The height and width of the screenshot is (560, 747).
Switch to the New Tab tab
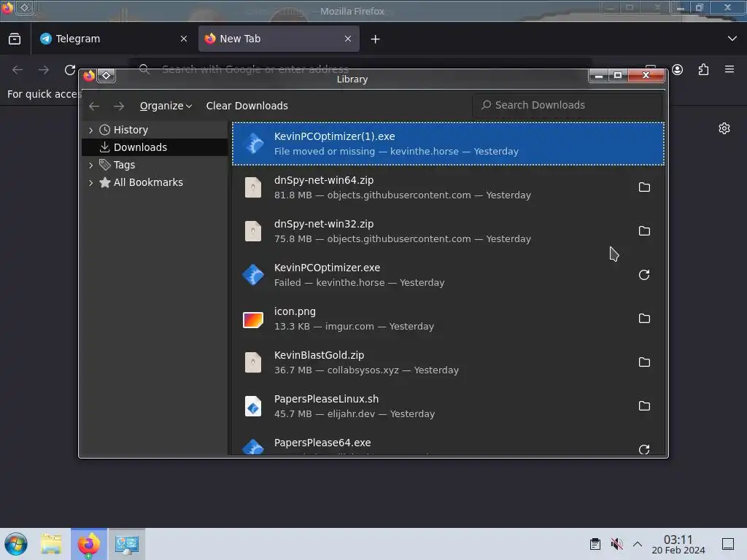point(279,39)
